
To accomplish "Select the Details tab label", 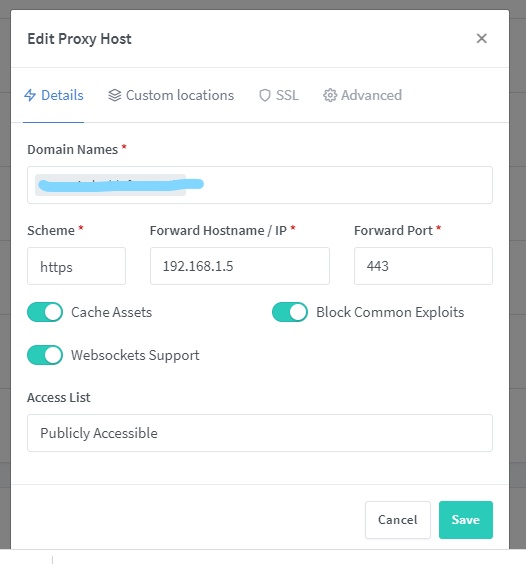I will pyautogui.click(x=62, y=95).
